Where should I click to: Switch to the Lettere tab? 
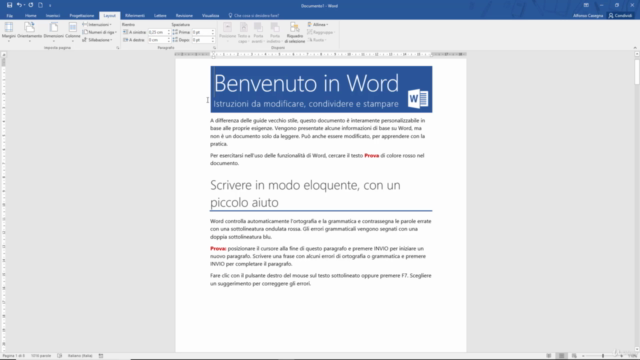(x=160, y=16)
